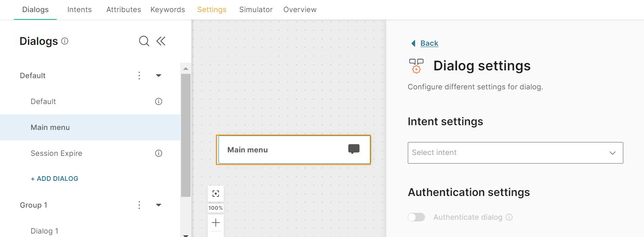Enable the Authenticate dialog toggle
This screenshot has height=237, width=644.
[x=416, y=217]
